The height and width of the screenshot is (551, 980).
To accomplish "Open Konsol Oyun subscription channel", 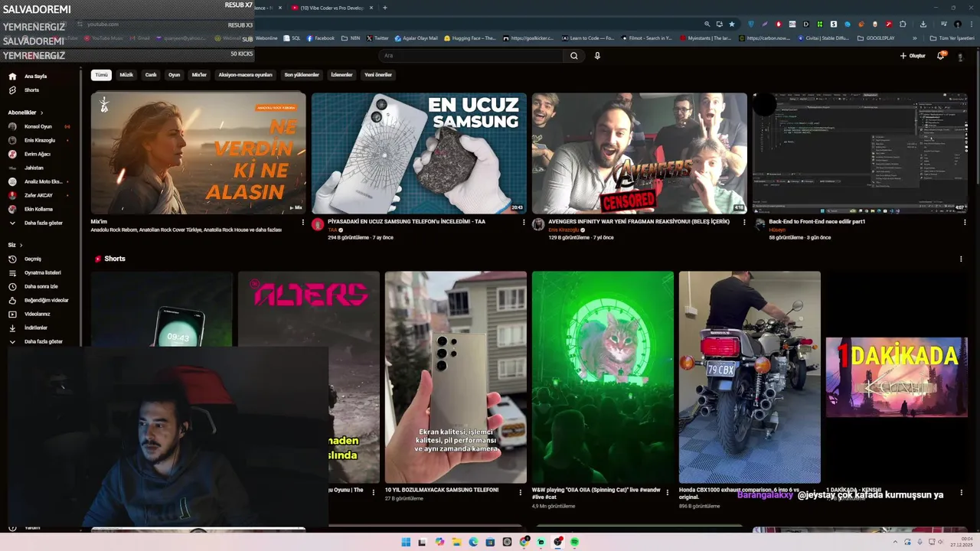I will click(x=38, y=126).
